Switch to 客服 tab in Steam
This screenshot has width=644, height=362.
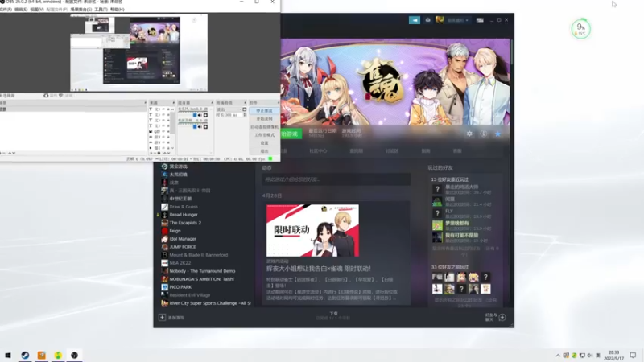[457, 151]
